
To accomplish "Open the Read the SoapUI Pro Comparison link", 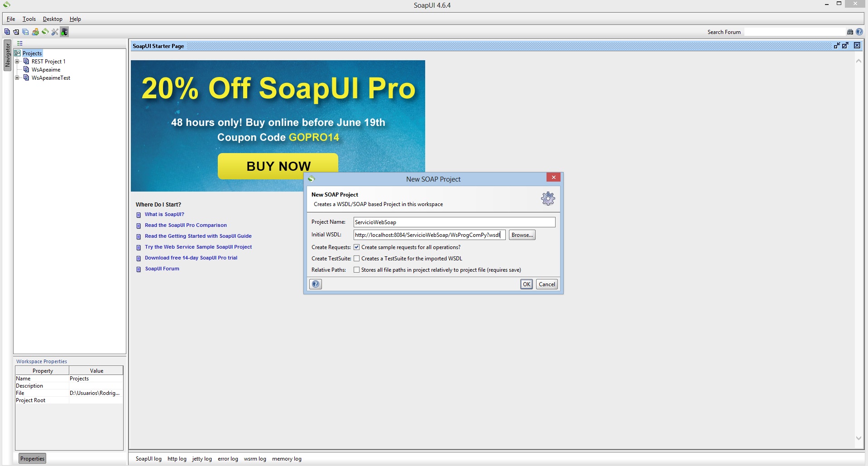I will pos(186,225).
